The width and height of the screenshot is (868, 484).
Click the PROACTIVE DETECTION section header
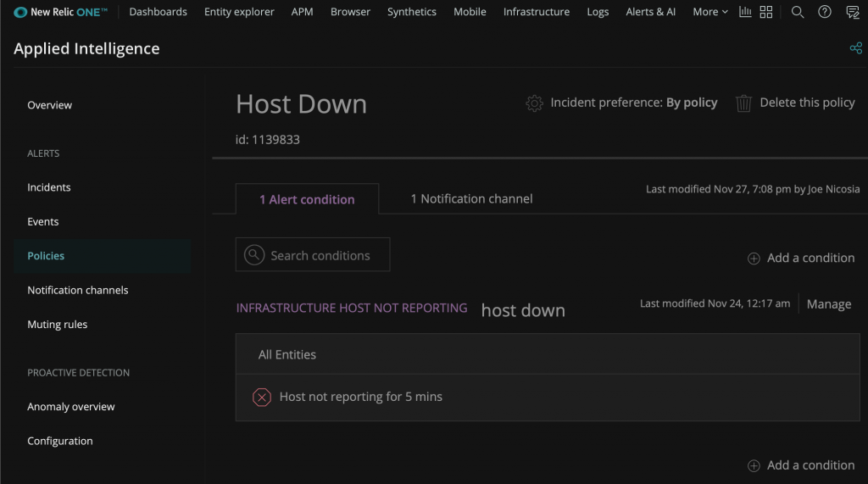79,373
